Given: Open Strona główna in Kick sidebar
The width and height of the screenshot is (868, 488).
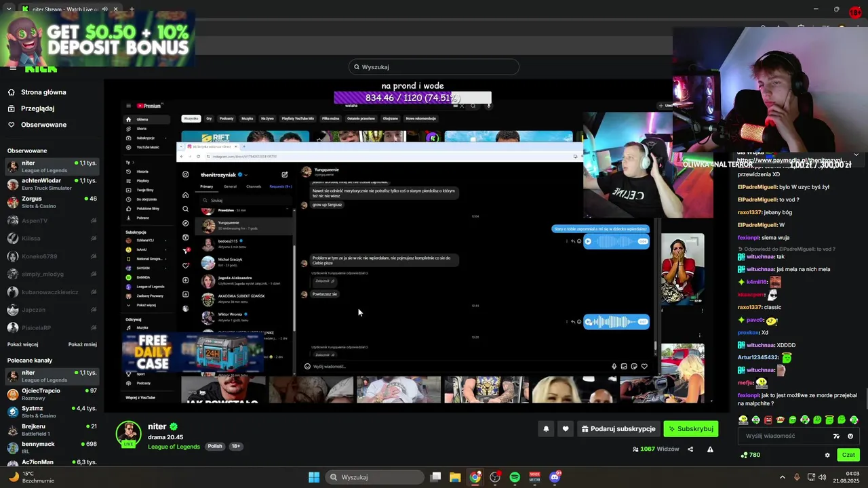Looking at the screenshot, I should [43, 92].
